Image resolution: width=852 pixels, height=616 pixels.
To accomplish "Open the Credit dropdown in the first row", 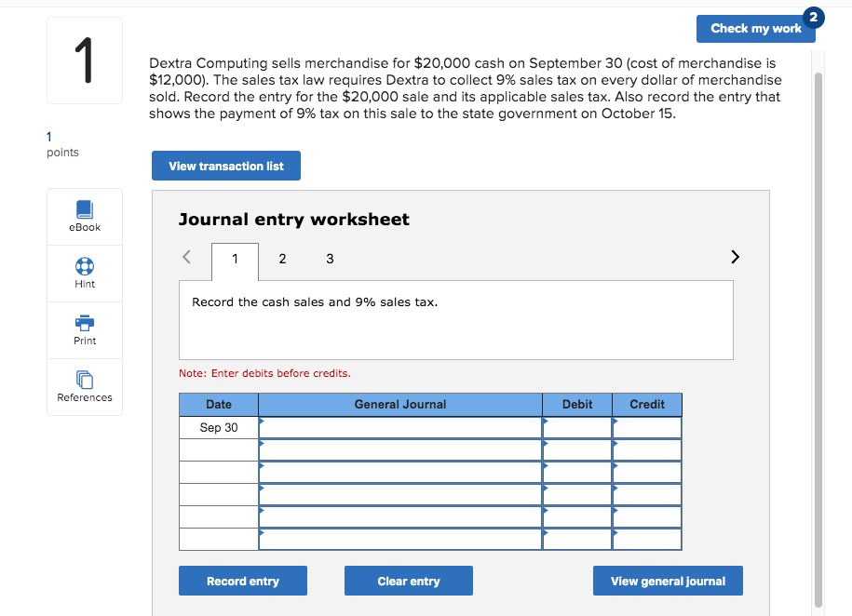I will pos(646,427).
